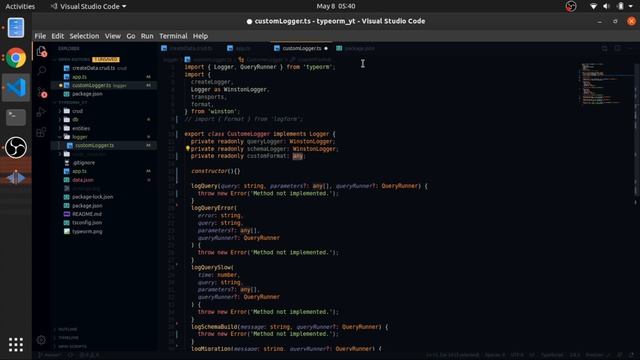Screen dimensions: 640x360
Task: Click the UNSAVED badge in Open Editors
Action: pyautogui.click(x=106, y=59)
